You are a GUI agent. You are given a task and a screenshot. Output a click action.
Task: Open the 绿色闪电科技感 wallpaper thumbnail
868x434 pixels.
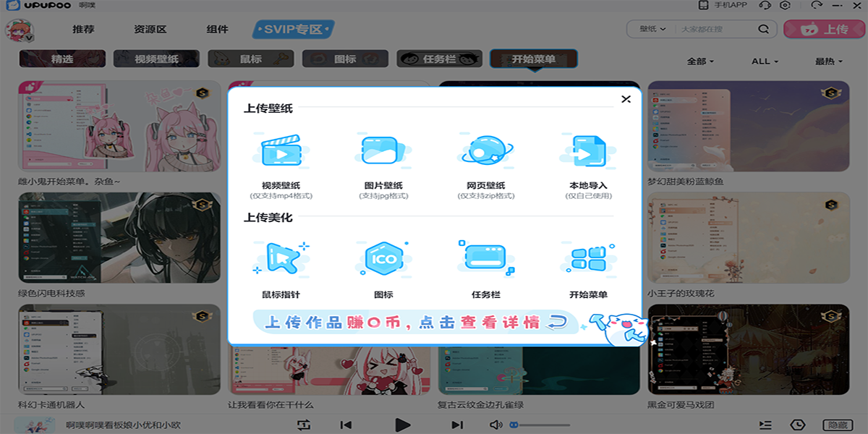[118, 237]
